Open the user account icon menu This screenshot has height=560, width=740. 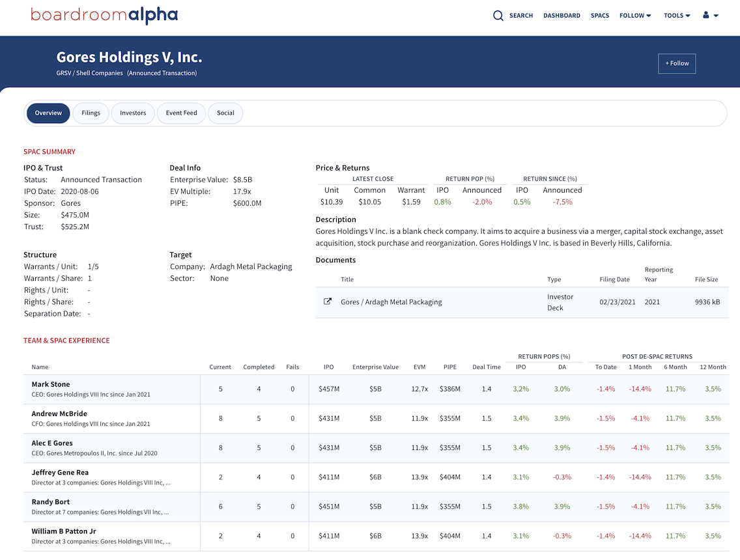(x=710, y=16)
